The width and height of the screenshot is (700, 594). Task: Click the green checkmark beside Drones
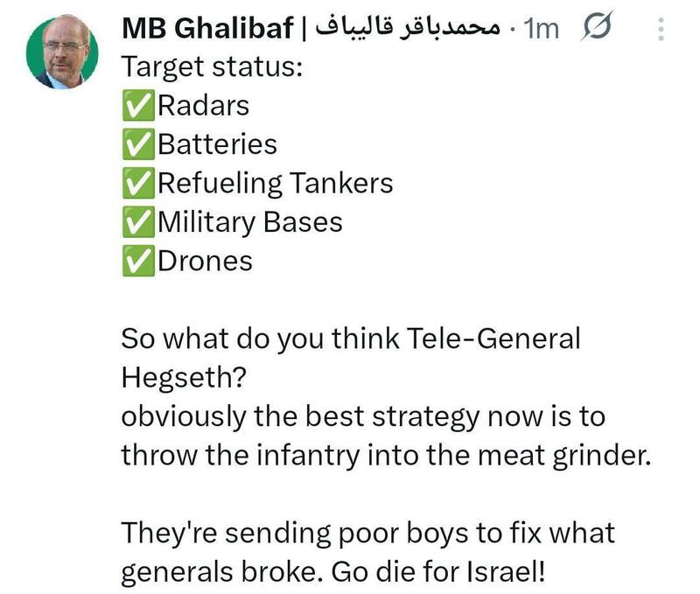pos(136,261)
